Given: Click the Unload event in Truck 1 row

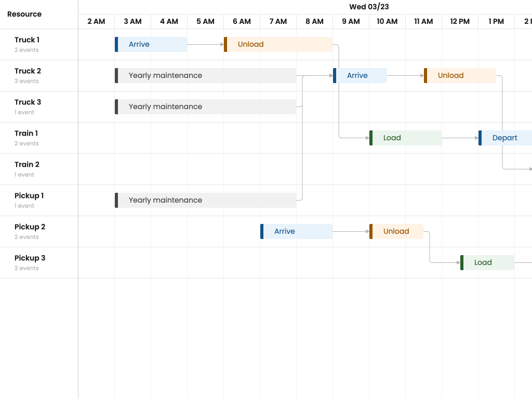Looking at the screenshot, I should (278, 45).
